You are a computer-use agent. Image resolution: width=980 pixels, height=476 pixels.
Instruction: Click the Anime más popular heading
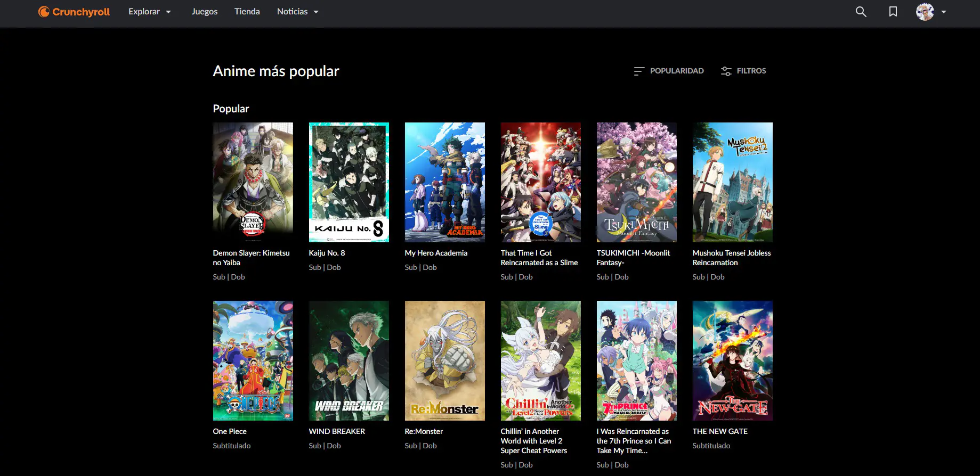tap(276, 71)
